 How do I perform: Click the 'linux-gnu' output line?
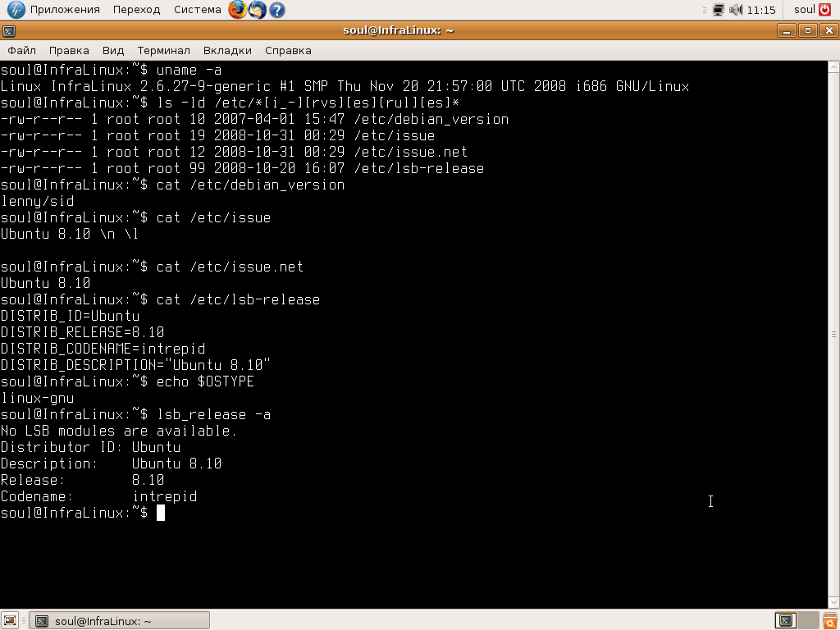pos(37,398)
